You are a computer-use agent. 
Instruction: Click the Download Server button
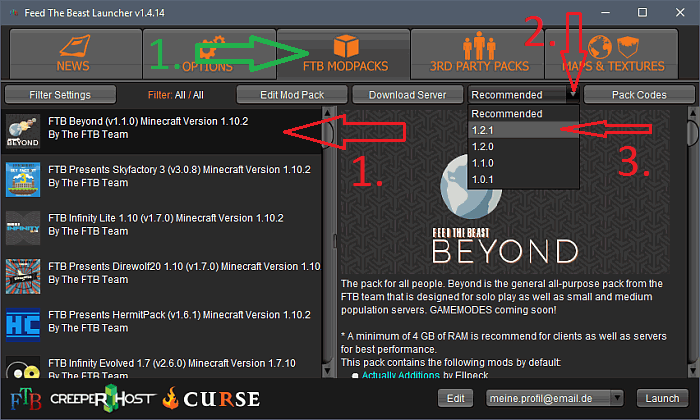[407, 95]
